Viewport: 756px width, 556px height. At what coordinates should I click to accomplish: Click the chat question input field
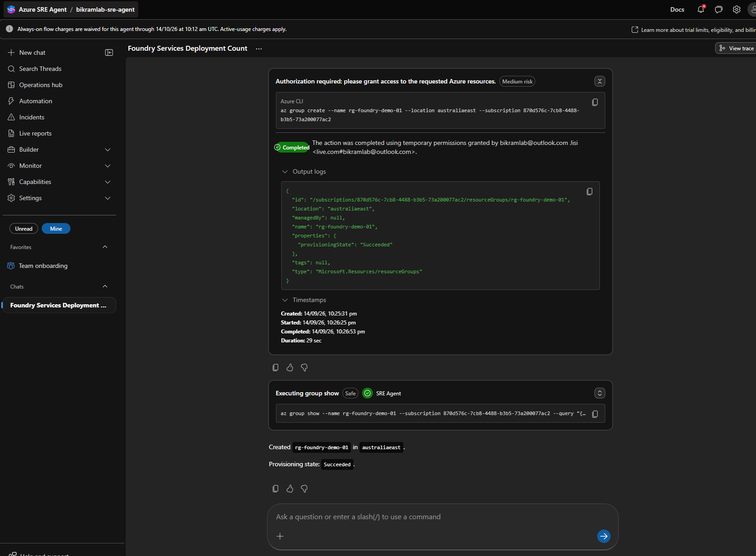(442, 517)
